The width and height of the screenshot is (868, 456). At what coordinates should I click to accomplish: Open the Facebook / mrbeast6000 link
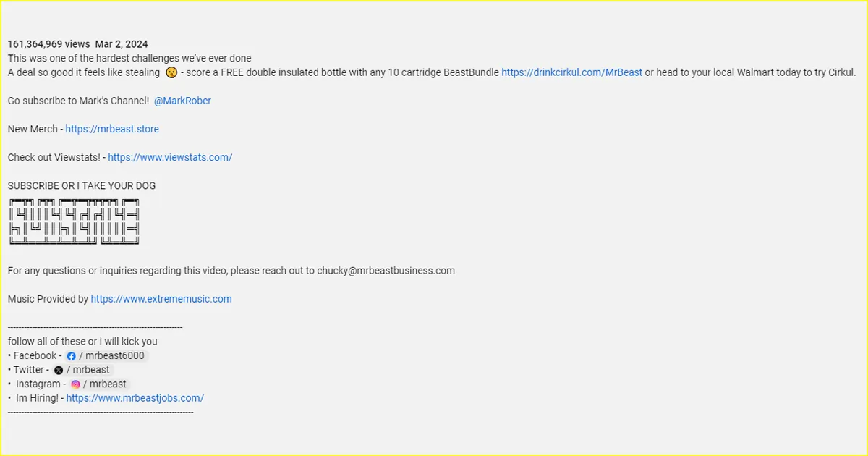pyautogui.click(x=106, y=356)
